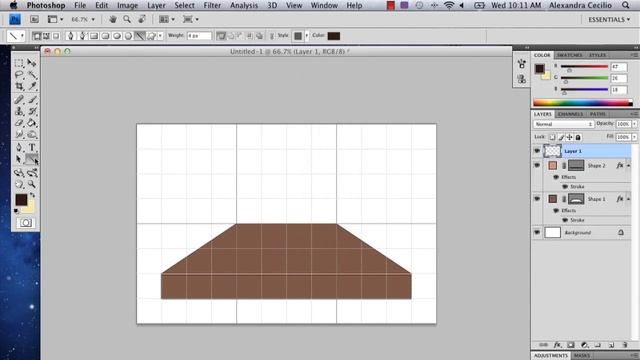Select Layer 1 thumbnail
The width and height of the screenshot is (640, 360).
(553, 151)
